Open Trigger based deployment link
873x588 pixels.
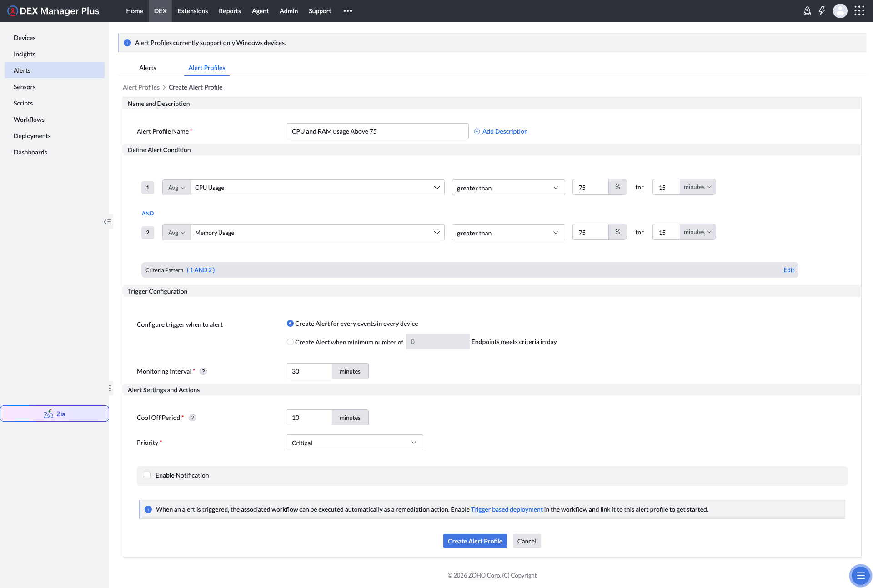click(x=507, y=509)
